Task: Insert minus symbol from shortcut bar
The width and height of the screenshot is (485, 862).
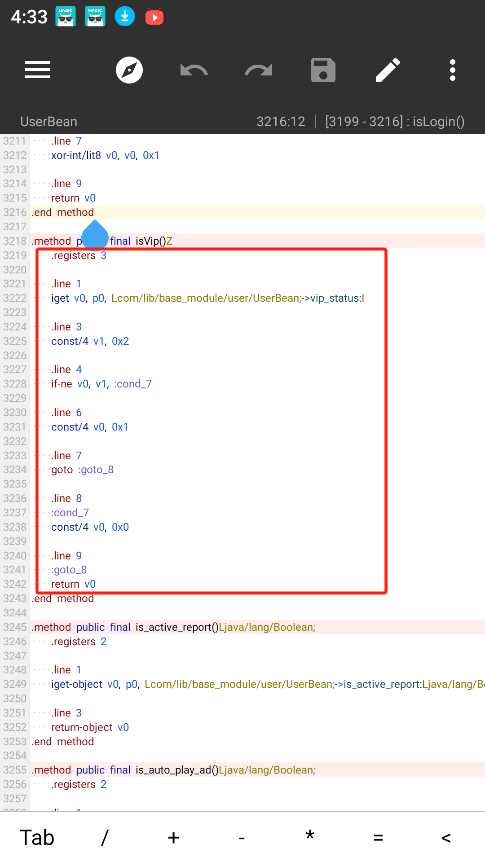Action: coord(241,838)
